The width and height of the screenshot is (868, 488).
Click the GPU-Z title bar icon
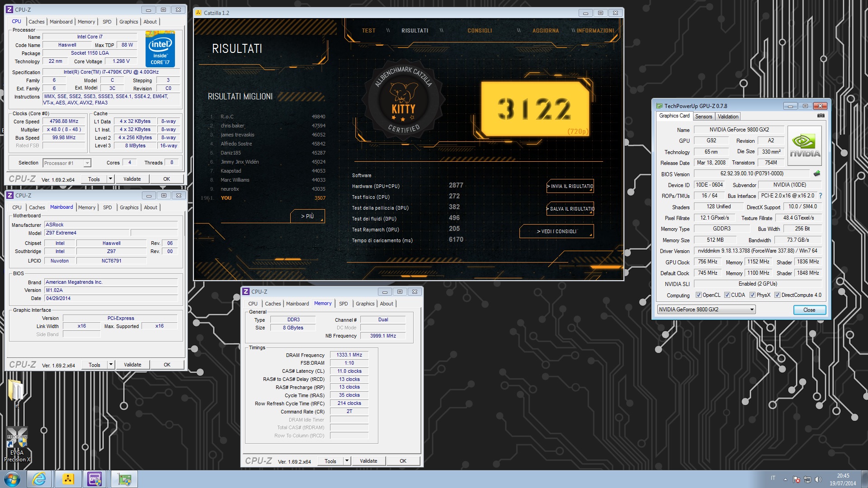(659, 106)
